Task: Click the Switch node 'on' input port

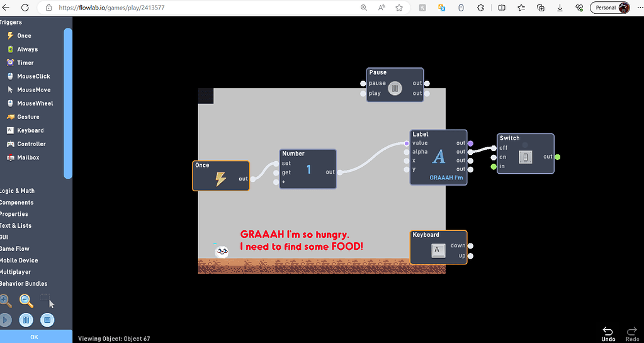Action: click(494, 157)
